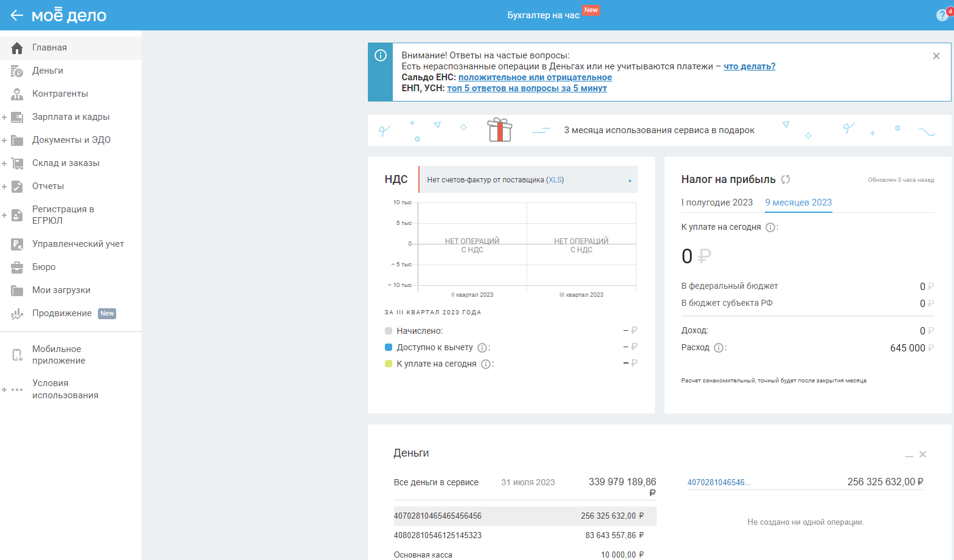
Task: Click the back arrow in the header
Action: [x=16, y=15]
